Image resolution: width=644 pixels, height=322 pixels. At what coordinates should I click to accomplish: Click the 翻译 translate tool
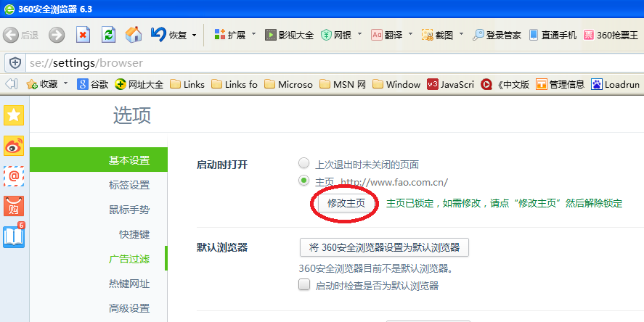click(387, 36)
